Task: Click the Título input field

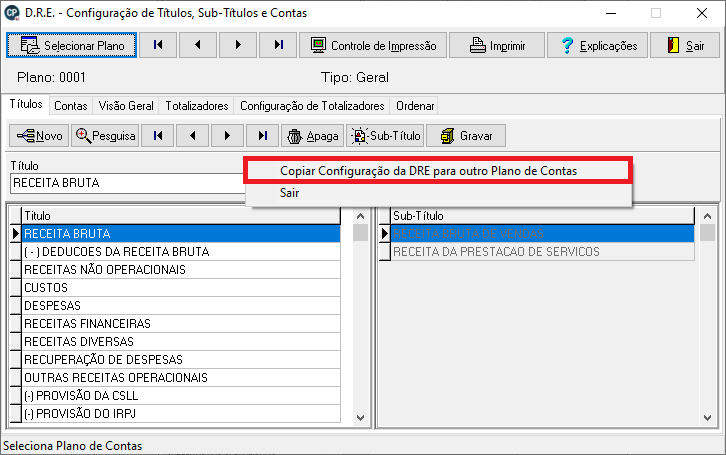Action: tap(127, 183)
